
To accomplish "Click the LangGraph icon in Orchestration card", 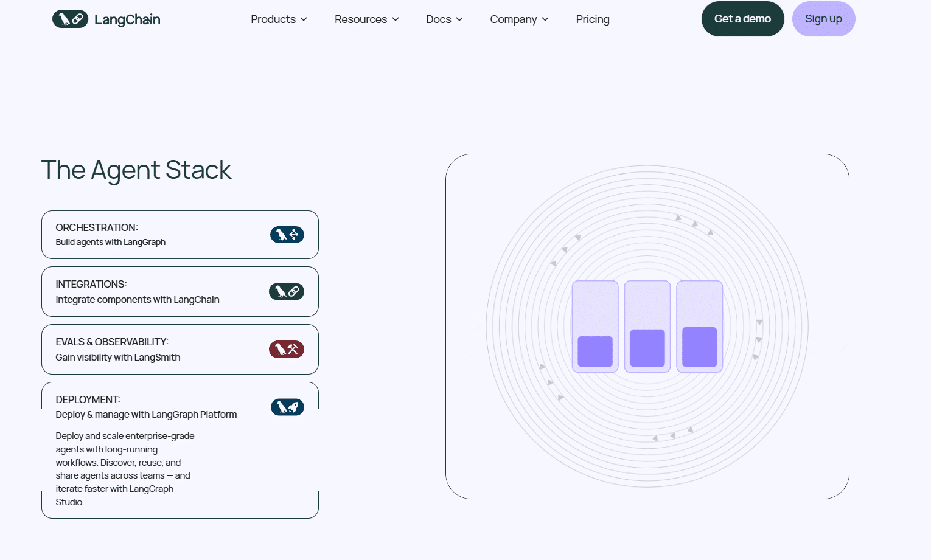I will 287,235.
